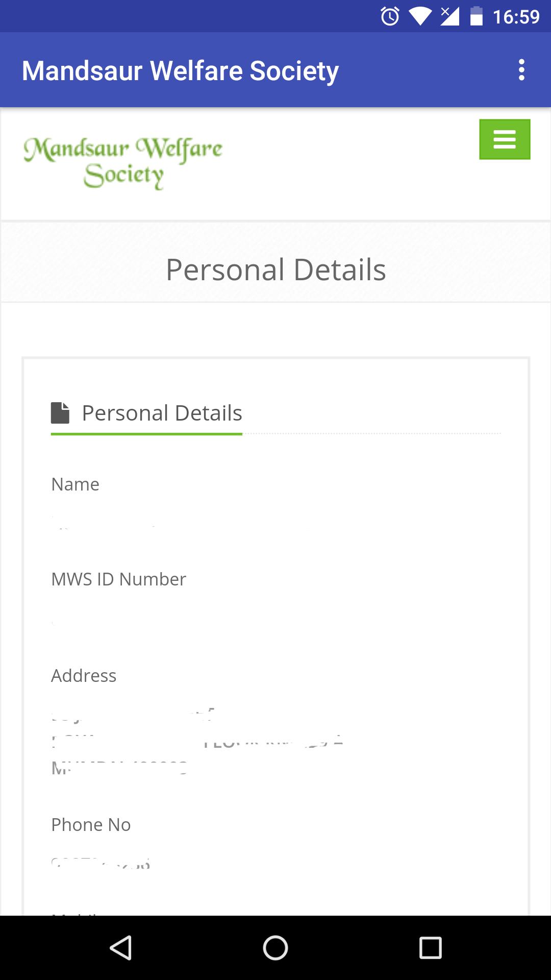This screenshot has height=980, width=551.
Task: Tap the alarm clock status icon
Action: coord(390,16)
